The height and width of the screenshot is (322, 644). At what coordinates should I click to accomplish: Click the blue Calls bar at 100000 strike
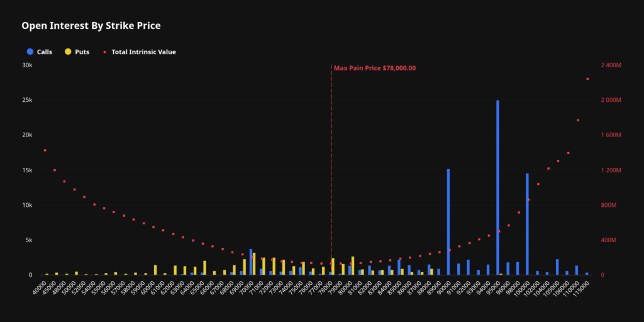click(x=528, y=225)
